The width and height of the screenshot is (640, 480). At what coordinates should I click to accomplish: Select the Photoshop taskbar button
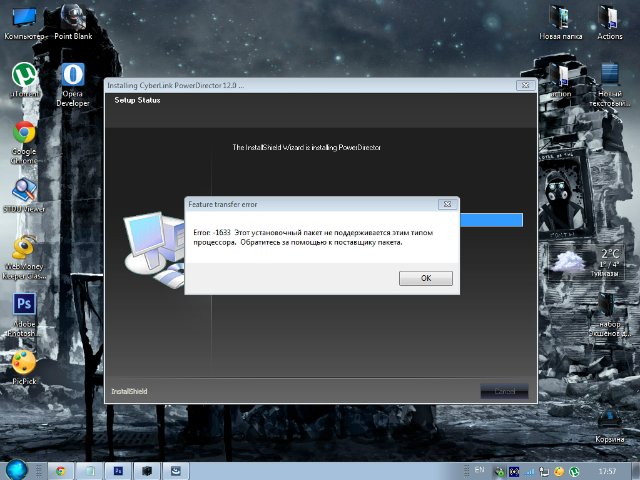pyautogui.click(x=119, y=469)
